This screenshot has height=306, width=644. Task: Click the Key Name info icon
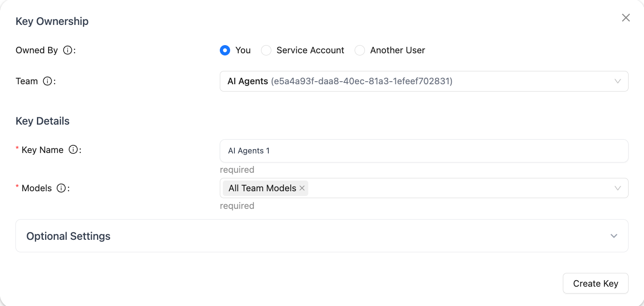click(x=73, y=150)
